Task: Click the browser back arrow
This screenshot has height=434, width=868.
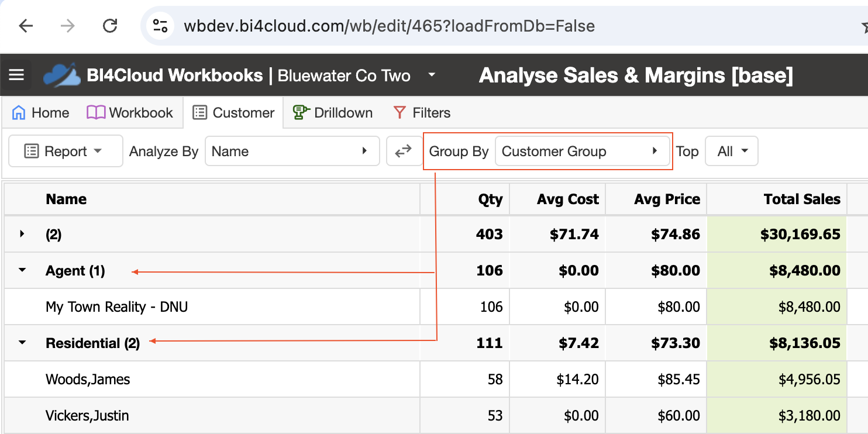Action: click(x=26, y=26)
